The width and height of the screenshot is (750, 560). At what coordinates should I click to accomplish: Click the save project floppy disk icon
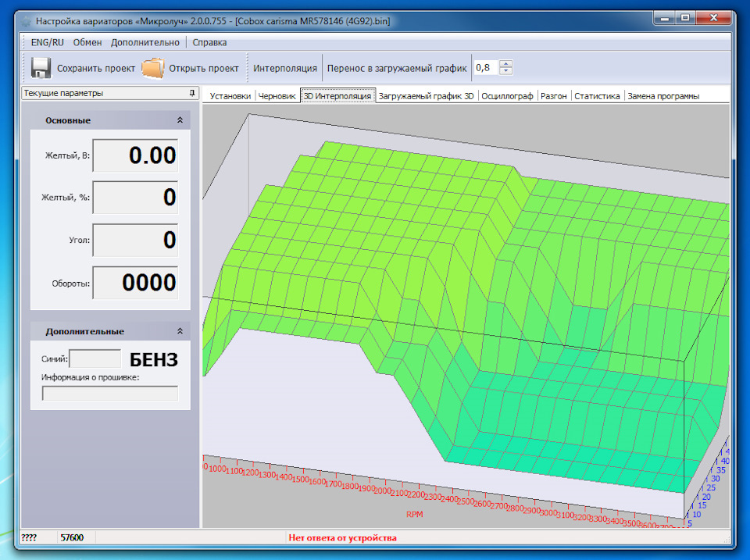[41, 68]
